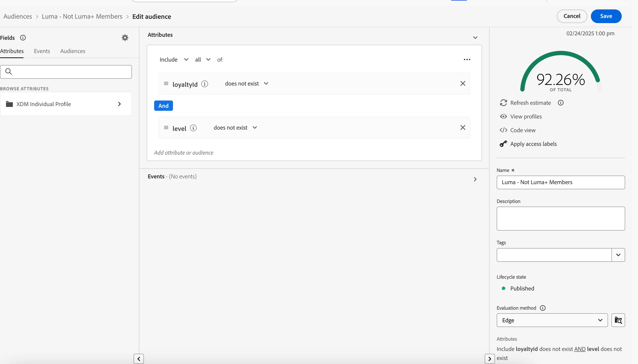Open the 'all' operator dropdown

pos(203,59)
